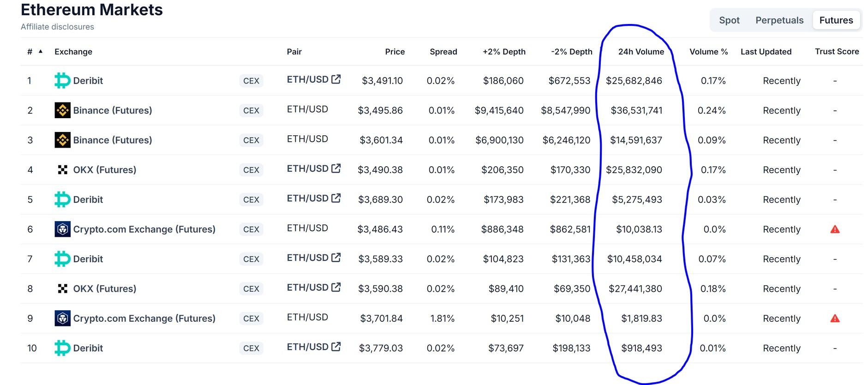Sort the table by the # column arrow
The height and width of the screenshot is (385, 868).
click(x=41, y=52)
